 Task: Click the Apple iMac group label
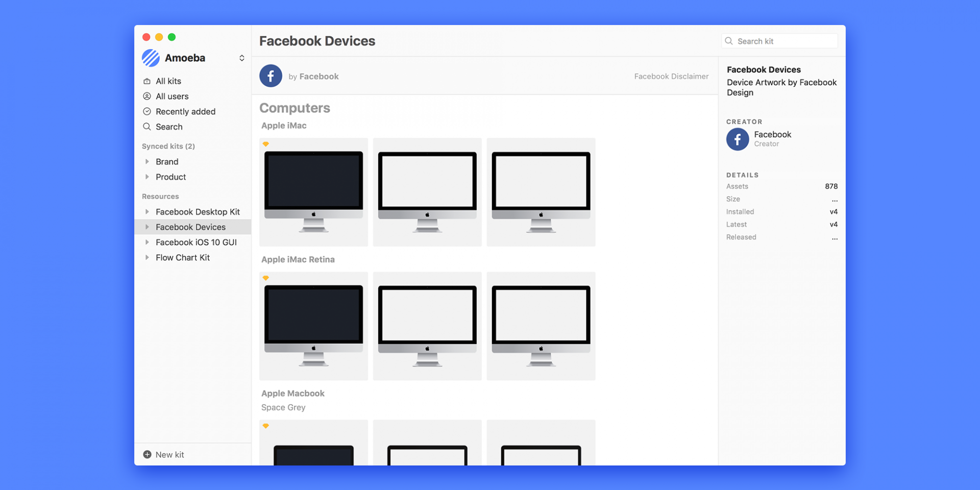click(284, 126)
